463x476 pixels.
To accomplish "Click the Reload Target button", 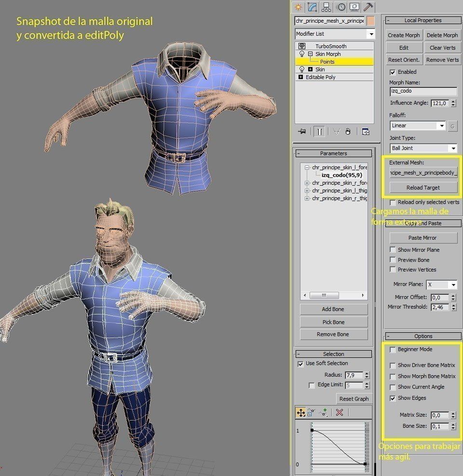I will (423, 188).
